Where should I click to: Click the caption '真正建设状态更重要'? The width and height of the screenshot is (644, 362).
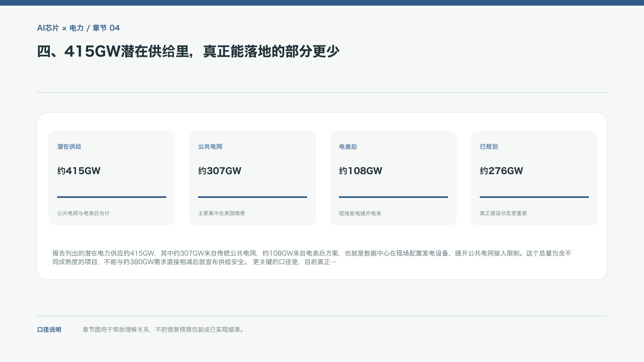(503, 213)
